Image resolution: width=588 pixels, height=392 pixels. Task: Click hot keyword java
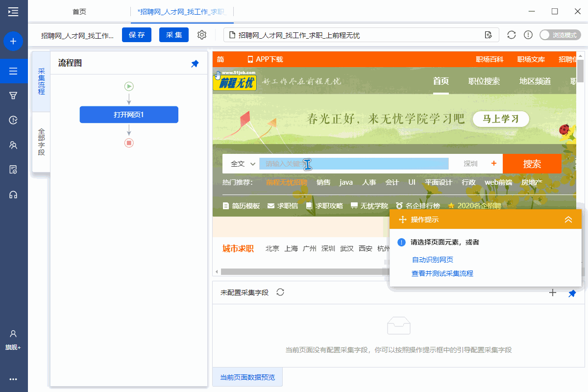346,182
